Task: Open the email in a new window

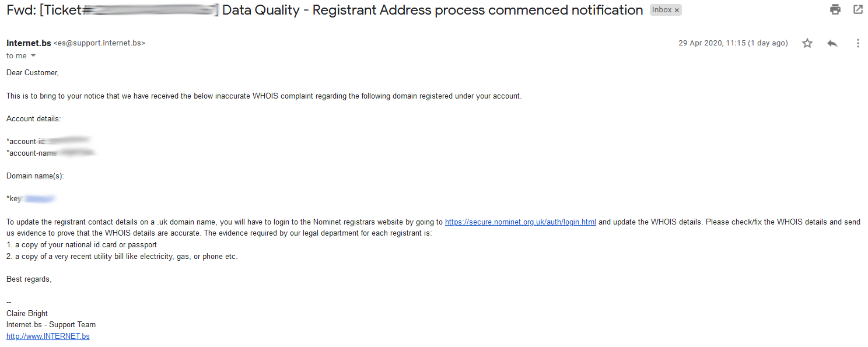Action: pyautogui.click(x=858, y=9)
